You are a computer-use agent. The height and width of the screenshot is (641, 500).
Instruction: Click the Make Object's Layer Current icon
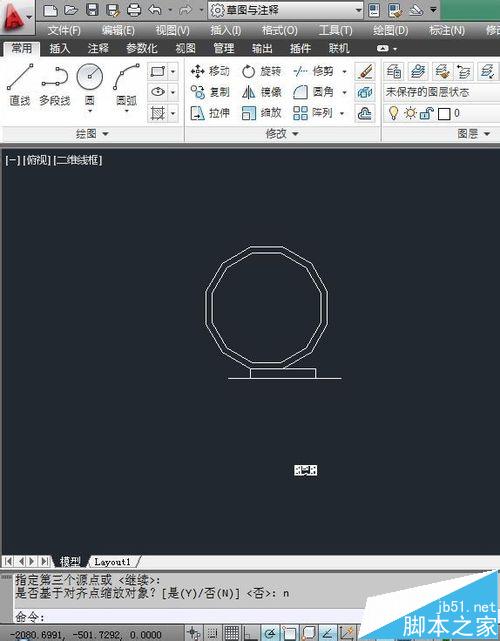click(x=417, y=72)
